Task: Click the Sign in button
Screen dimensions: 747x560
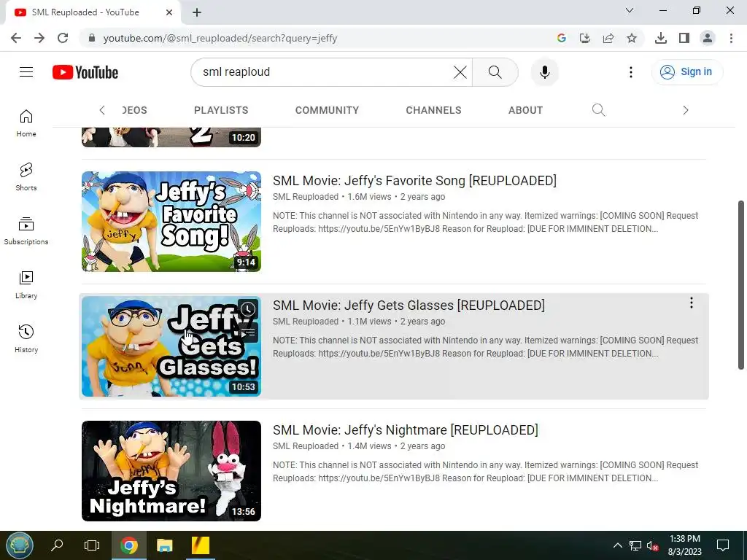Action: 686,72
